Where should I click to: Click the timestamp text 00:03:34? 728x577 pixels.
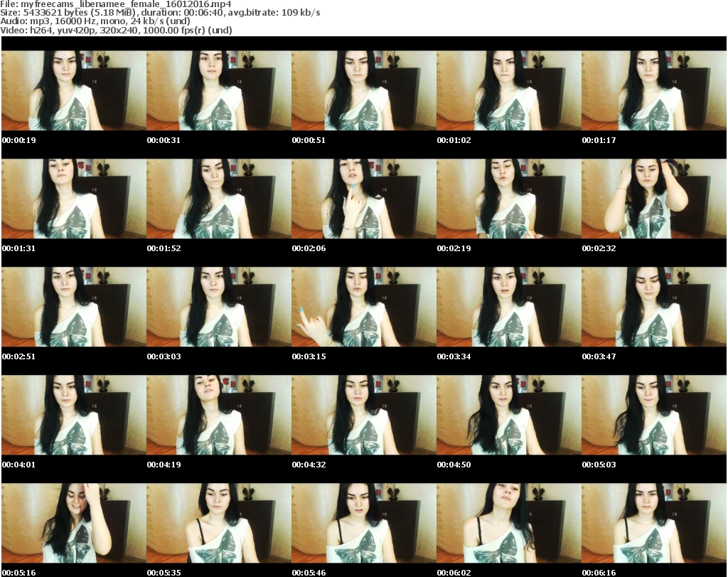click(454, 356)
